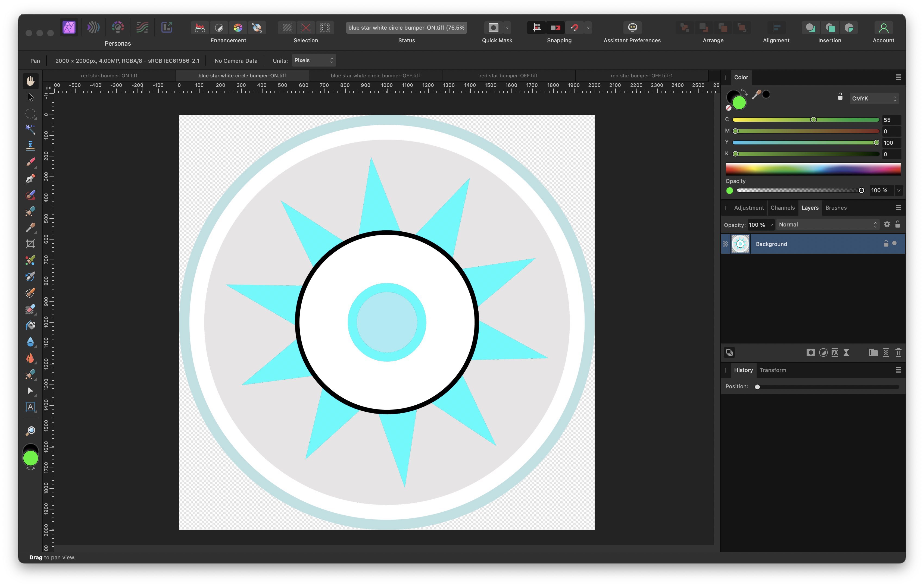This screenshot has width=924, height=586.
Task: Open the Account icon
Action: [x=883, y=28]
